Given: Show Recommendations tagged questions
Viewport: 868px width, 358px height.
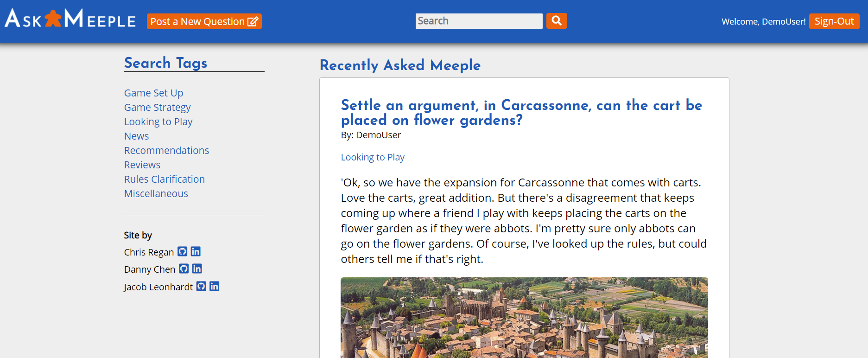Looking at the screenshot, I should [166, 150].
